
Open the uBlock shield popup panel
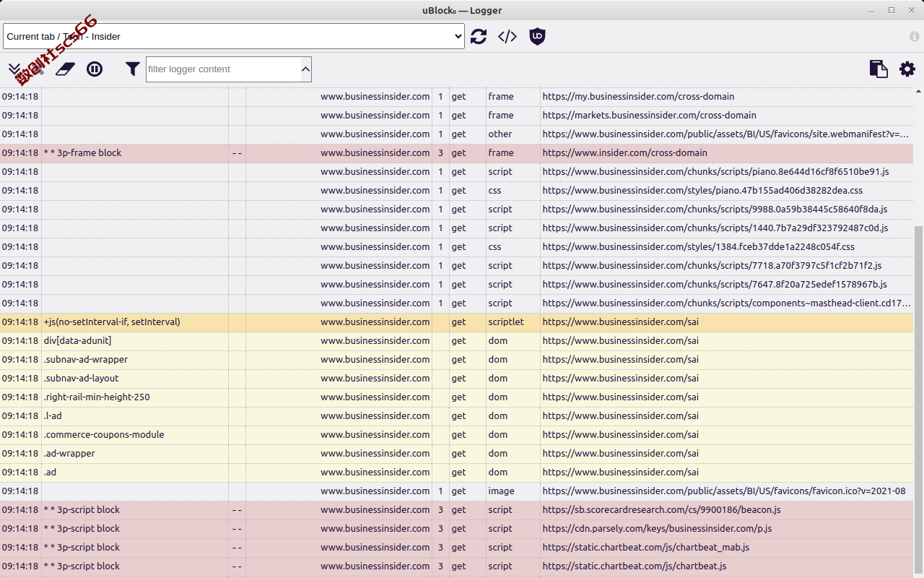pyautogui.click(x=536, y=37)
